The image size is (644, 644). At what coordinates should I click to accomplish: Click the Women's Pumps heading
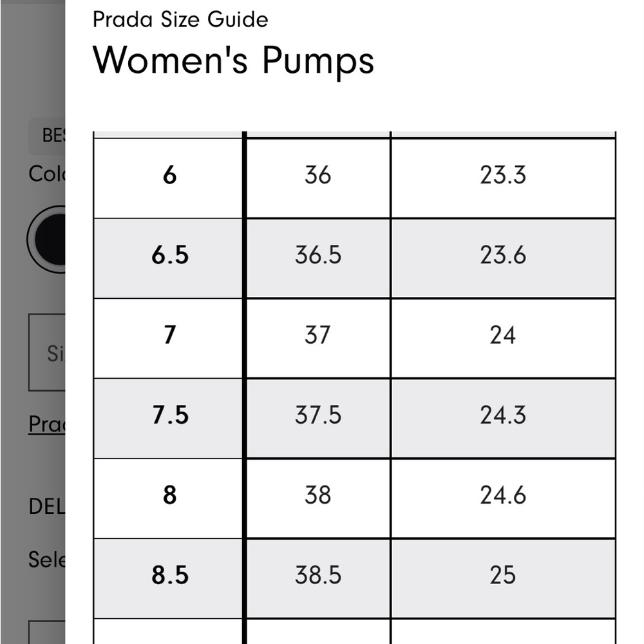(x=233, y=61)
